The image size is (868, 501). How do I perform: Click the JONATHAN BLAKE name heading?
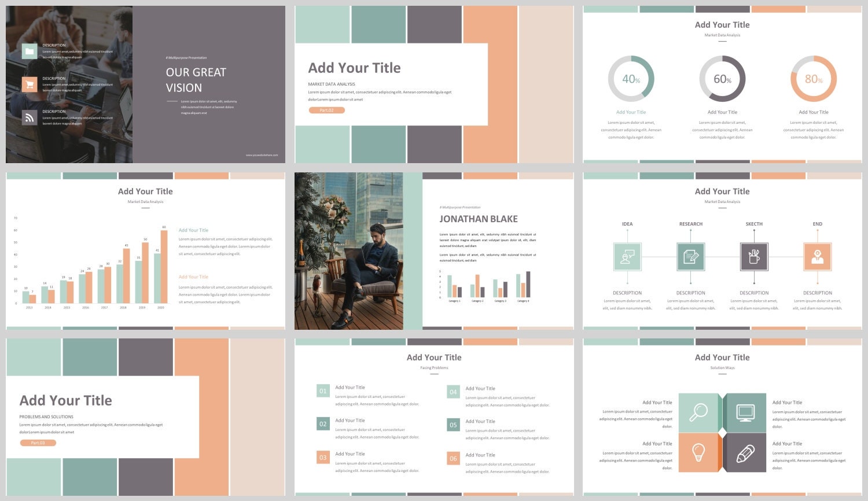coord(479,219)
